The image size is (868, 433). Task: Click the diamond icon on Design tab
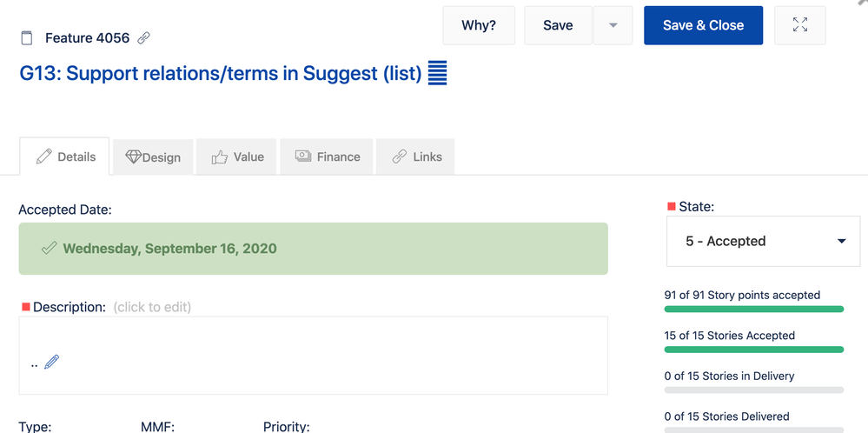(134, 157)
